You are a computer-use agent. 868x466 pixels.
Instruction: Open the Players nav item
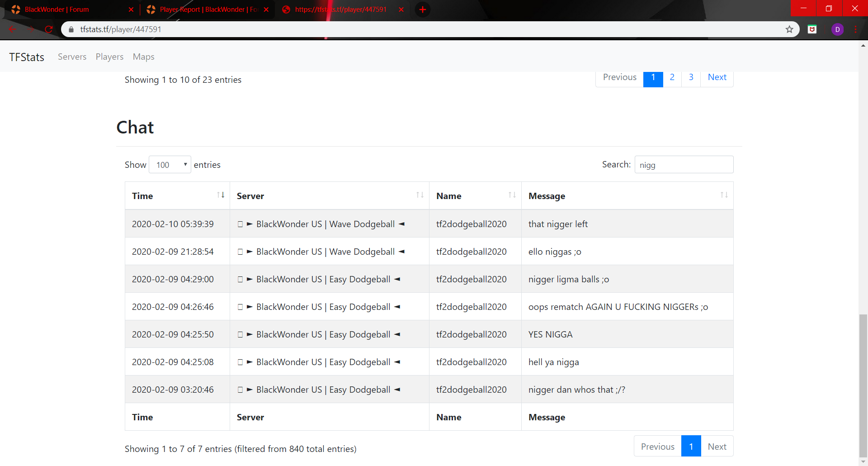coord(109,57)
